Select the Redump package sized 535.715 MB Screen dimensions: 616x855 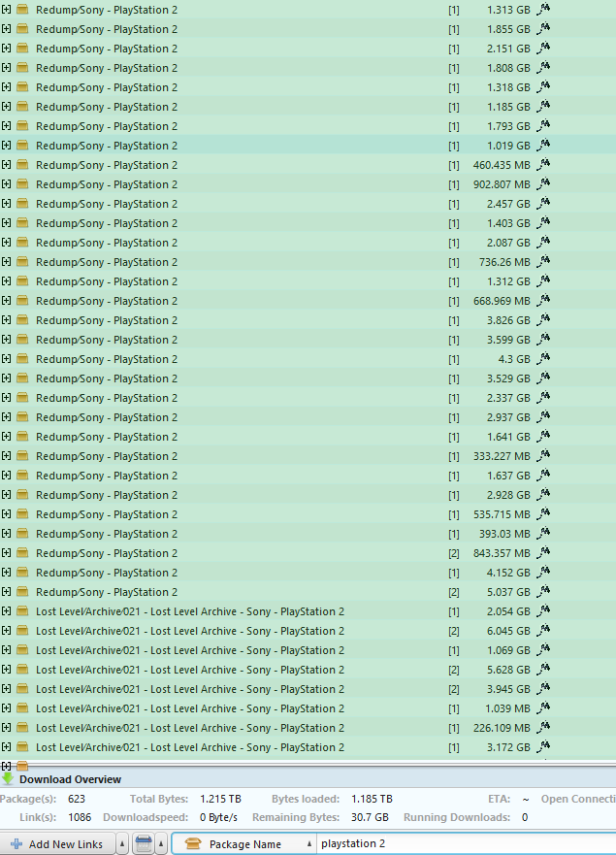(308, 514)
